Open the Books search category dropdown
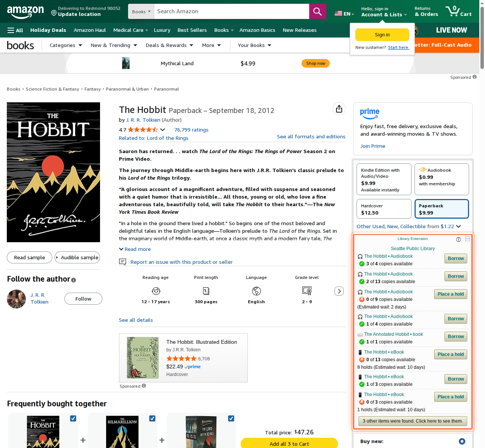Viewport: 485px width, 448px height. coord(141,11)
